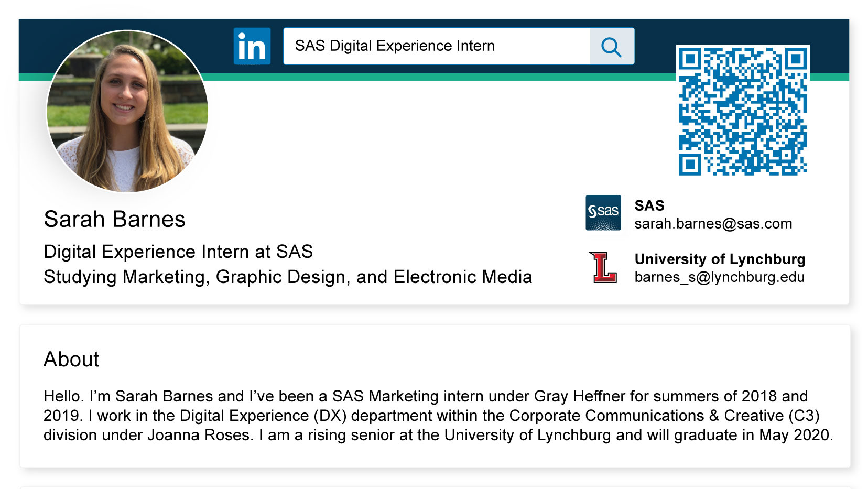868x489 pixels.
Task: Click the About section heading
Action: tap(71, 360)
